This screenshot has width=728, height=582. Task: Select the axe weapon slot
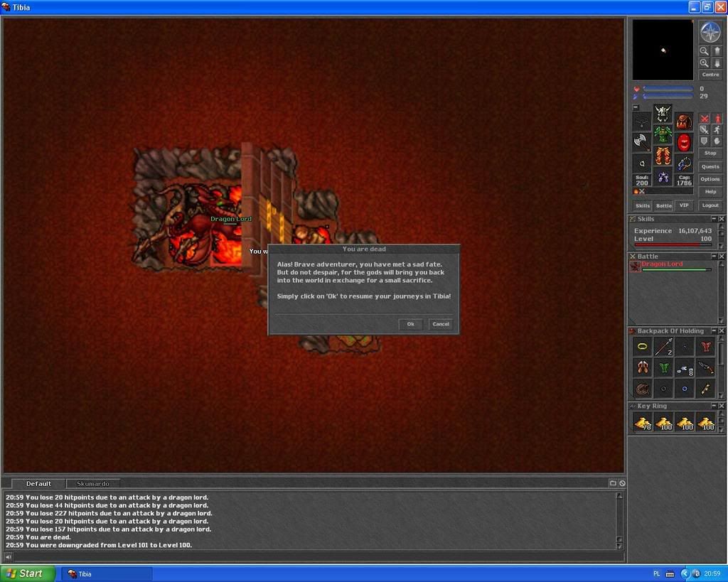tap(642, 143)
